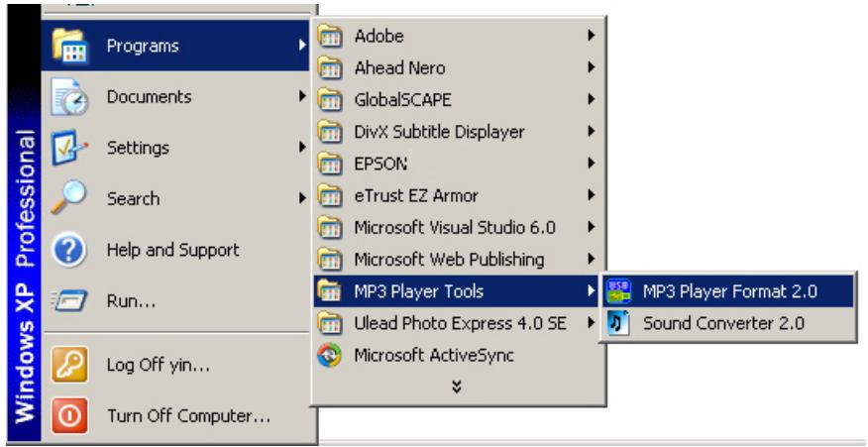
Task: Expand the Adobe submenu arrow
Action: click(x=592, y=36)
